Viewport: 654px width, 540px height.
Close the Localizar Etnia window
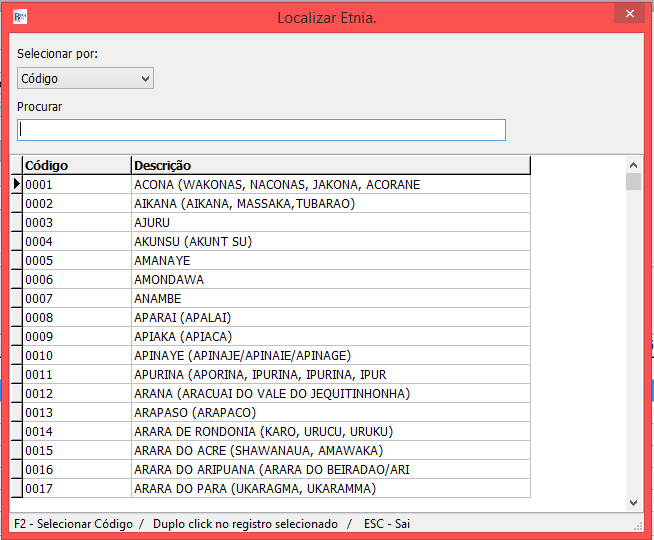tap(627, 14)
